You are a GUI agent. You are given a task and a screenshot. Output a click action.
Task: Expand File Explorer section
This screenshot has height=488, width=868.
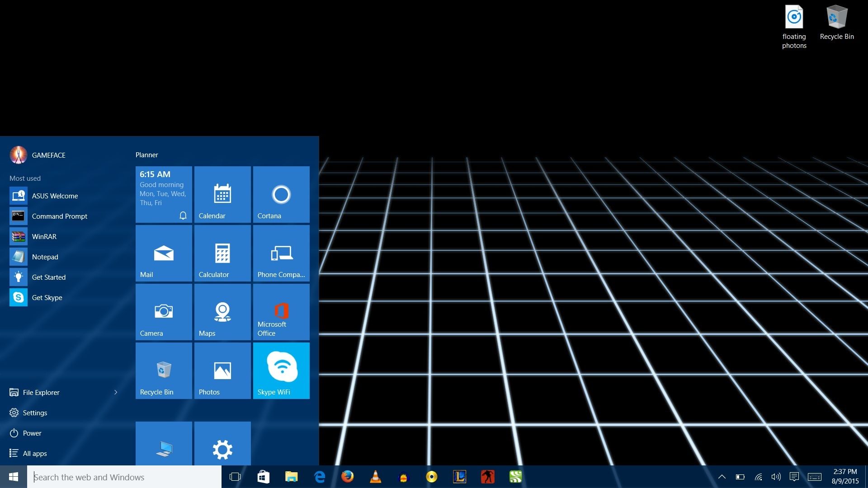tap(116, 392)
